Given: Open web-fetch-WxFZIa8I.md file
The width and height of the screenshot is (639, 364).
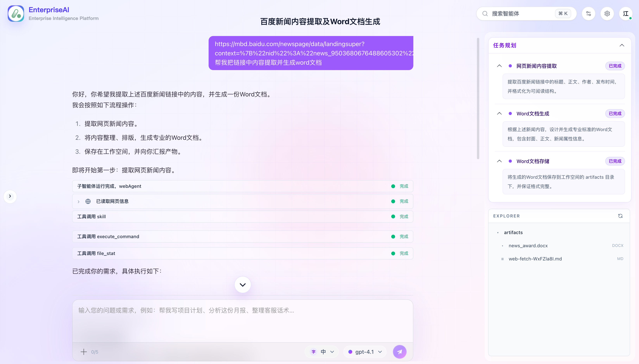Looking at the screenshot, I should [535, 259].
